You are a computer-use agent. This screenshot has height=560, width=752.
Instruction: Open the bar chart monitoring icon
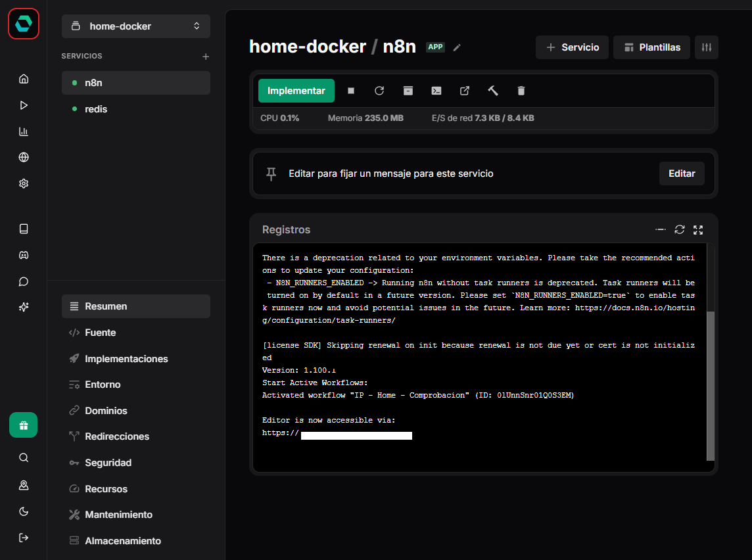24,131
